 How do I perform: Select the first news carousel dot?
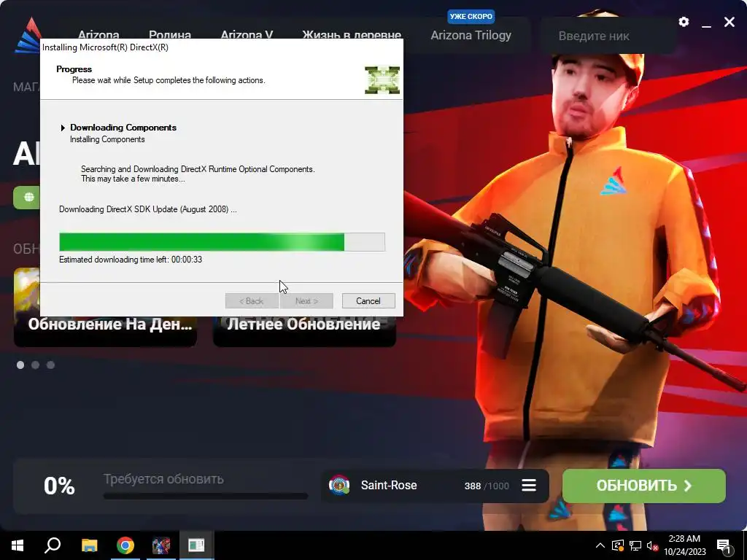click(20, 365)
